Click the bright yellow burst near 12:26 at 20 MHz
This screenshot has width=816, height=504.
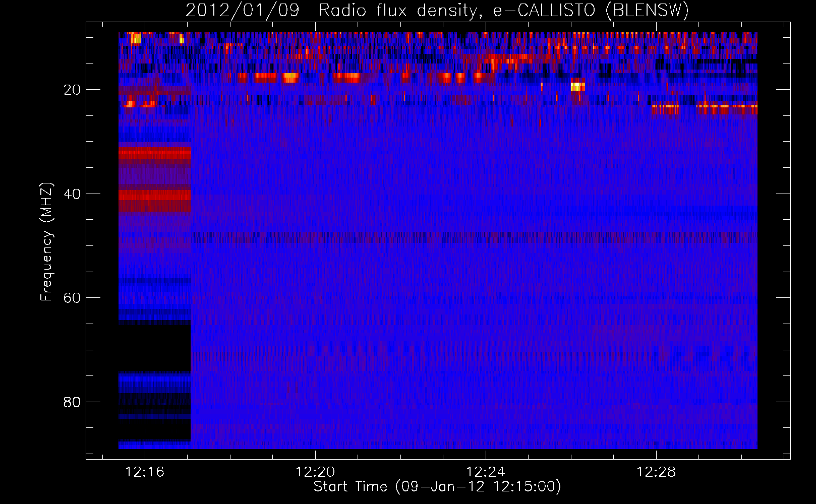point(577,86)
